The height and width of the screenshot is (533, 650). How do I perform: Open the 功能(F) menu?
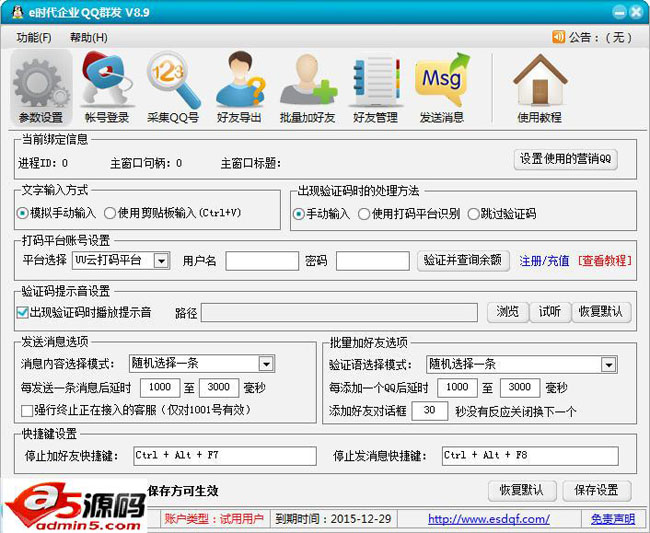[34, 37]
